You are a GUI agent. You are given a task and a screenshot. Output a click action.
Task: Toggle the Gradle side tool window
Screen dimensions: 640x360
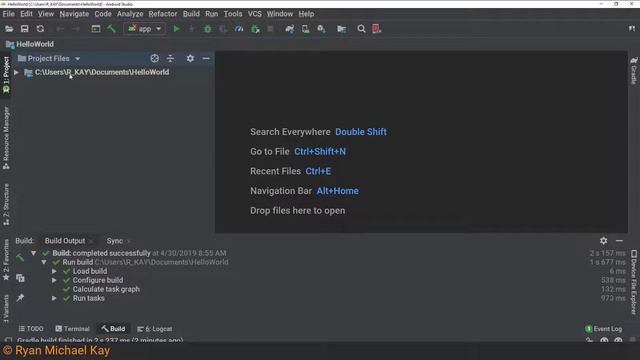click(634, 71)
